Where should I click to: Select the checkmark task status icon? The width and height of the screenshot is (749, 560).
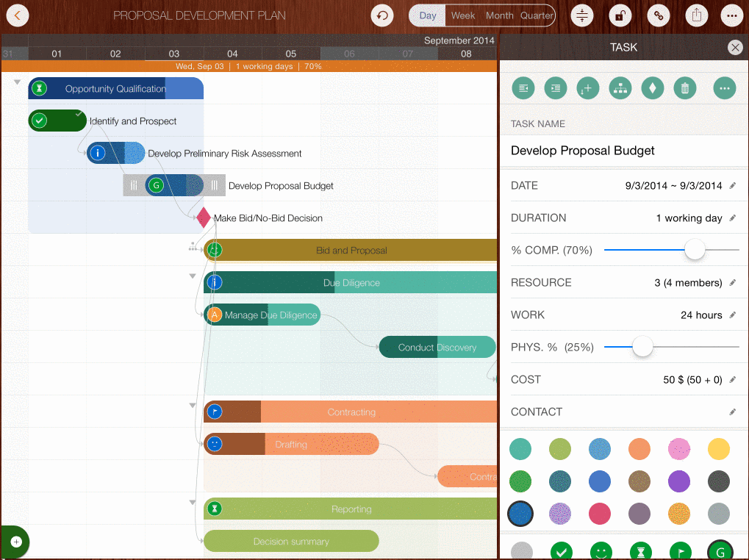pyautogui.click(x=562, y=550)
